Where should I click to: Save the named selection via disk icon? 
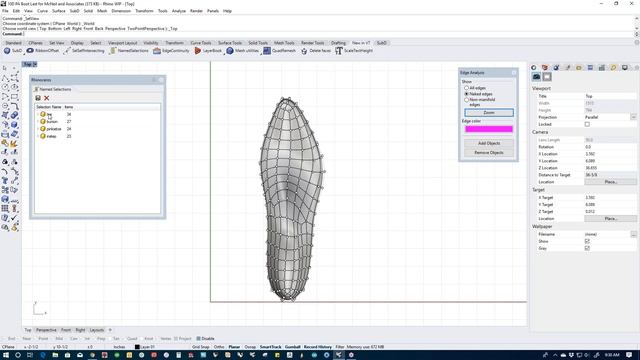pos(38,98)
